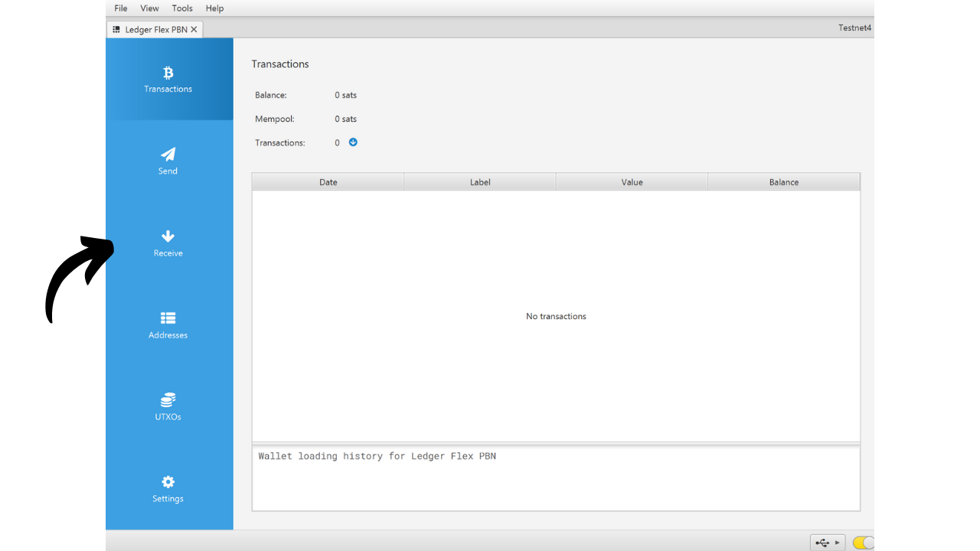This screenshot has height=551, width=980.
Task: Open wallet Settings gear icon
Action: pyautogui.click(x=168, y=482)
